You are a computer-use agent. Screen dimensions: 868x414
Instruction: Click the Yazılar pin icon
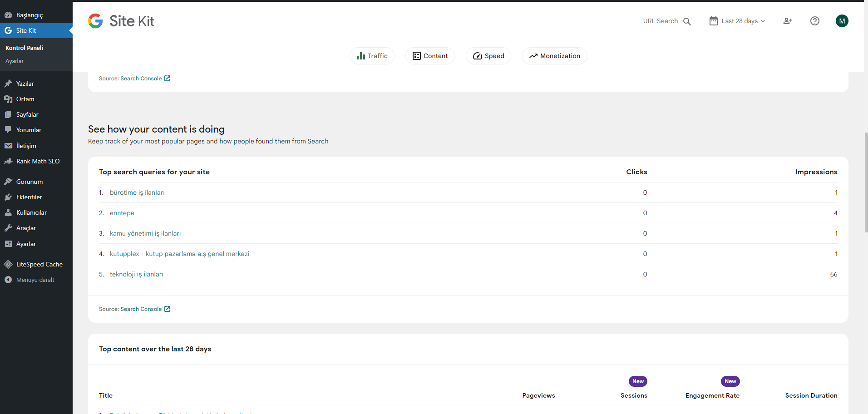pyautogui.click(x=8, y=84)
